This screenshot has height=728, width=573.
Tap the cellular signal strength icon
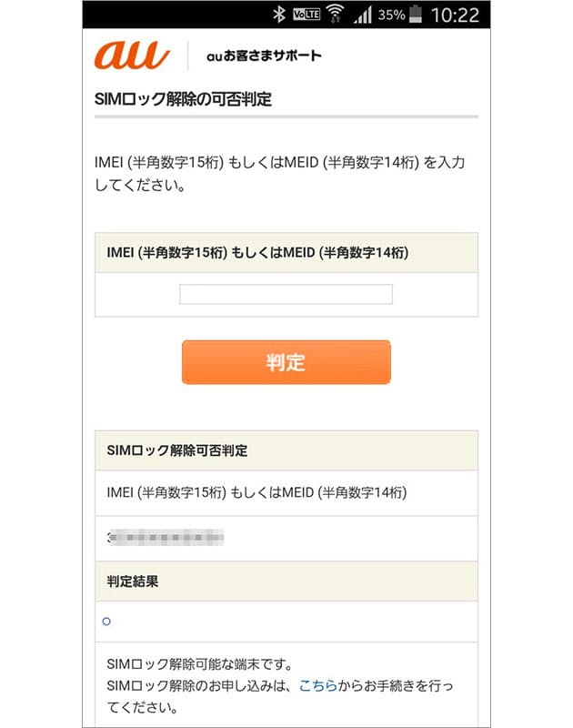point(365,15)
